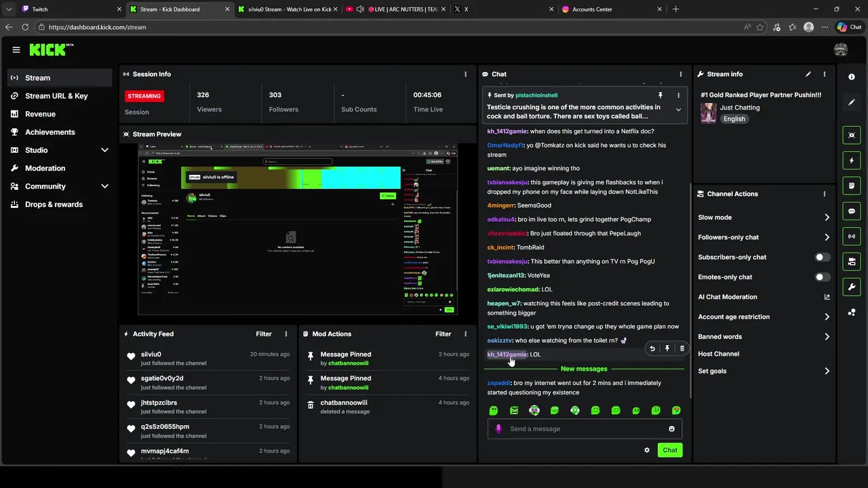Toggle Subscribers-only chat switch
Viewport: 868px width, 488px height.
click(823, 258)
